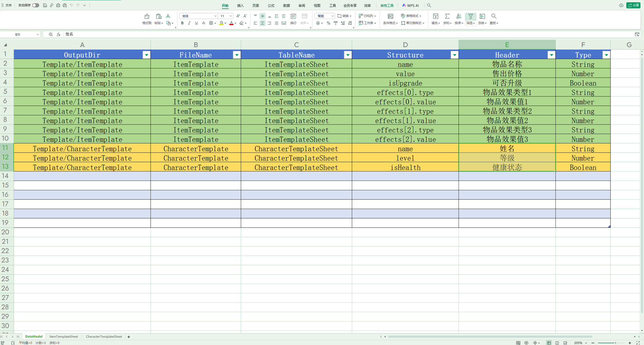Click the wrap text icon 换行

click(x=293, y=19)
